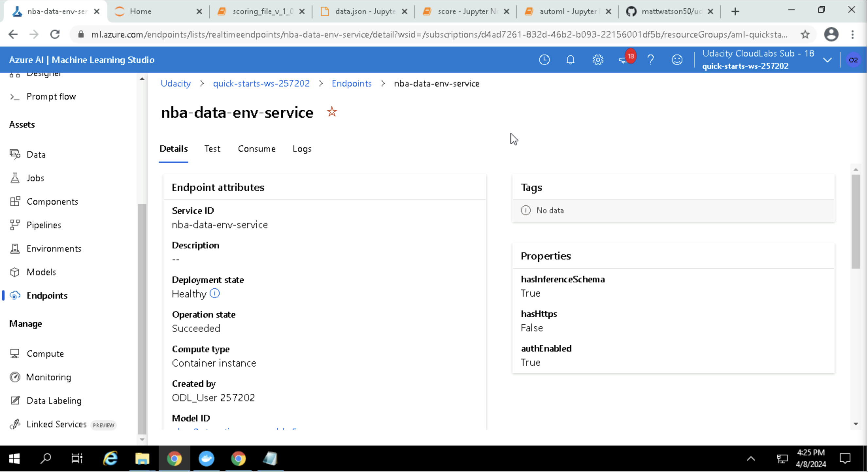Click the Deployment state Healthy info icon
This screenshot has height=472, width=868.
coord(215,293)
